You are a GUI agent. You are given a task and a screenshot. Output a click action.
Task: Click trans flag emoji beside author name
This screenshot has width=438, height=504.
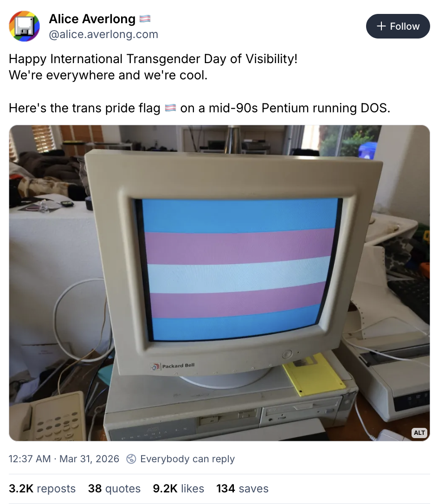point(145,19)
